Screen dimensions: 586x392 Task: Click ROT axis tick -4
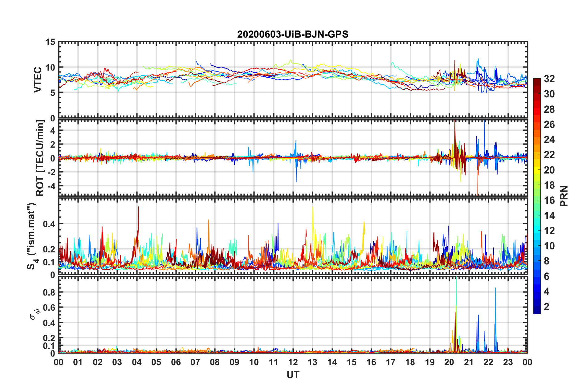(x=52, y=186)
